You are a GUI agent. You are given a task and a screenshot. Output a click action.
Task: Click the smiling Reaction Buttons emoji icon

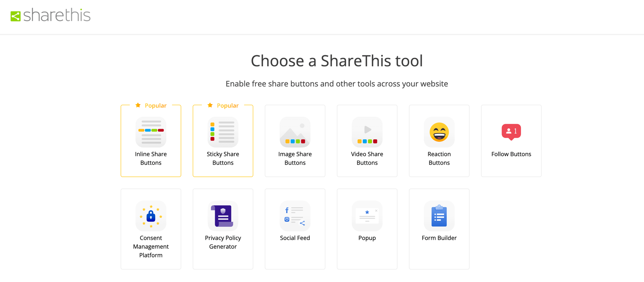click(x=439, y=132)
